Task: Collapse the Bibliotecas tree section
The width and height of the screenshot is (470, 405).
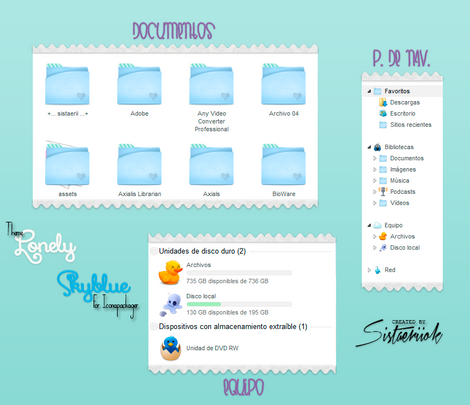Action: point(369,147)
